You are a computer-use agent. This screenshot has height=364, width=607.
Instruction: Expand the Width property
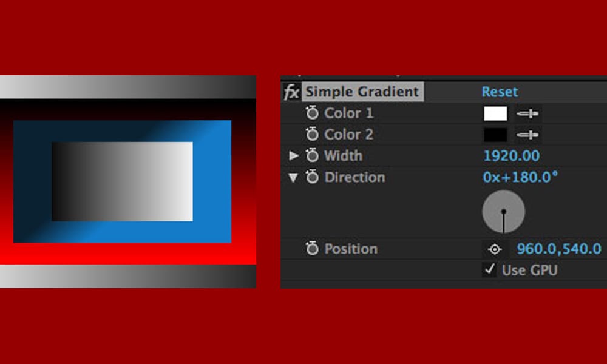[x=295, y=155]
